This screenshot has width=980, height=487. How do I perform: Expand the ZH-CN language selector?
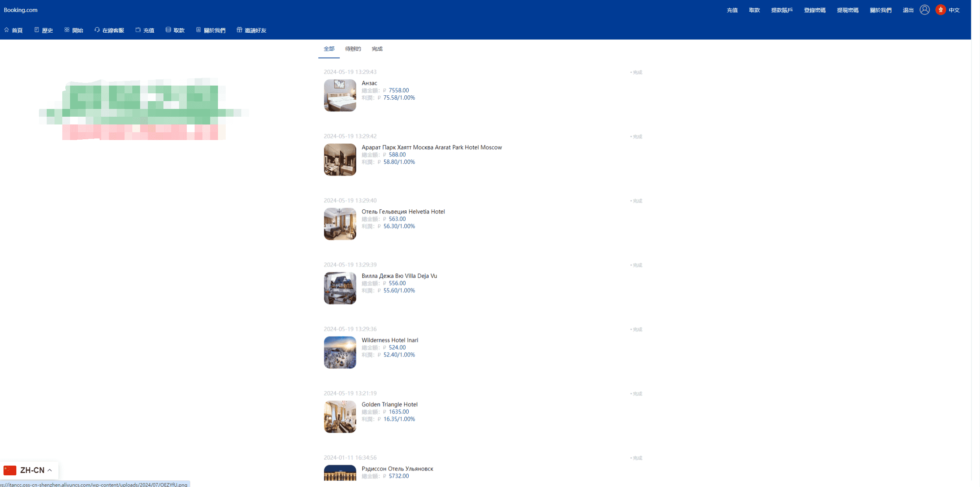coord(29,470)
